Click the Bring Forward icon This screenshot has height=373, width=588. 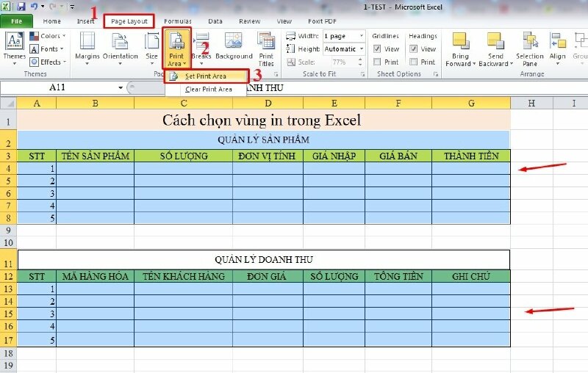[x=461, y=41]
